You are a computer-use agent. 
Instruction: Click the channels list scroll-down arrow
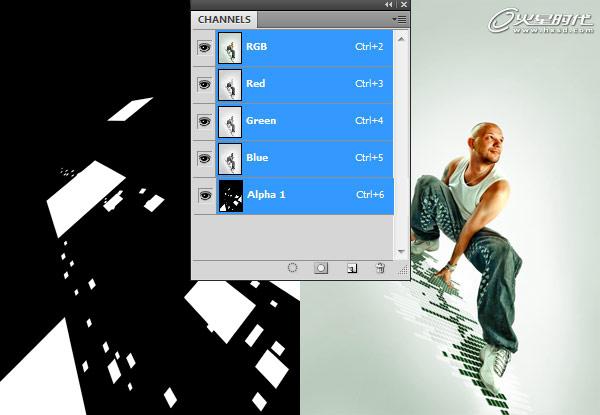tap(401, 251)
